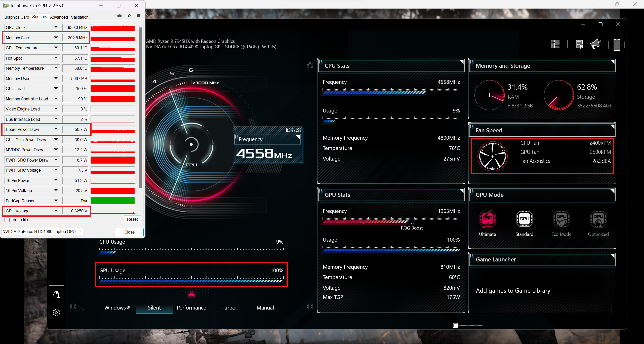644x344 pixels.
Task: Click Add games to Game Library
Action: click(513, 291)
